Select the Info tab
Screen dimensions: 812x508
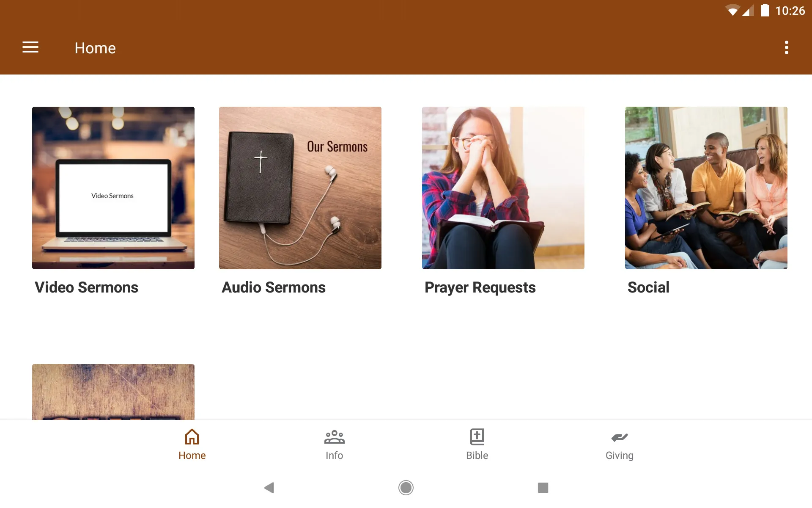pyautogui.click(x=334, y=444)
